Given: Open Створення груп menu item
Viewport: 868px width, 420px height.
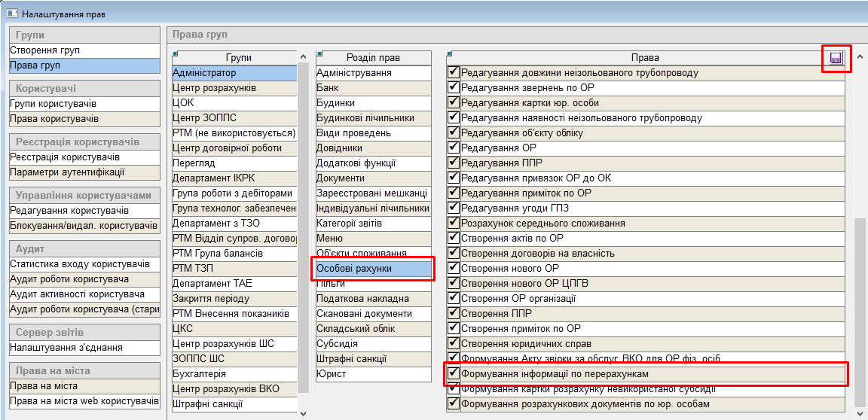Looking at the screenshot, I should (x=84, y=50).
